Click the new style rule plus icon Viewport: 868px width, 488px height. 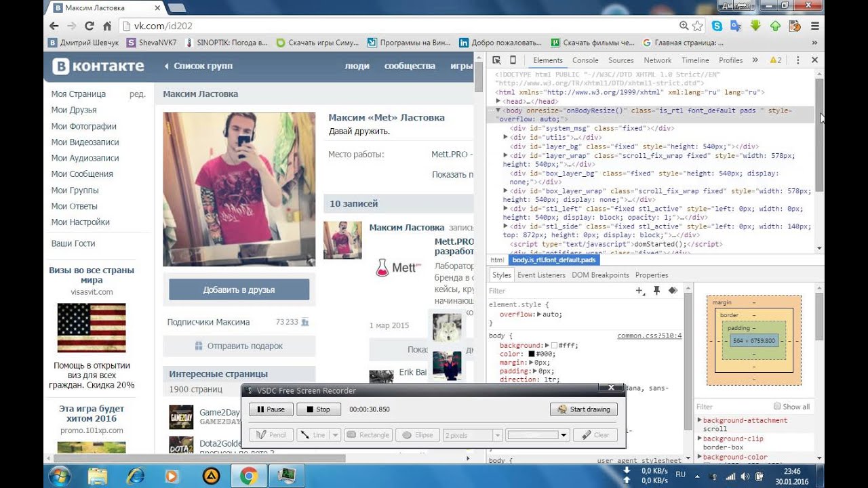639,291
